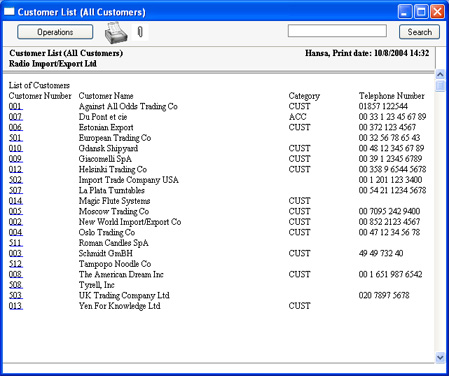Viewport: 449px width, 376px height.
Task: Select 'Oslo Trading Co' customer name
Action: coord(107,232)
